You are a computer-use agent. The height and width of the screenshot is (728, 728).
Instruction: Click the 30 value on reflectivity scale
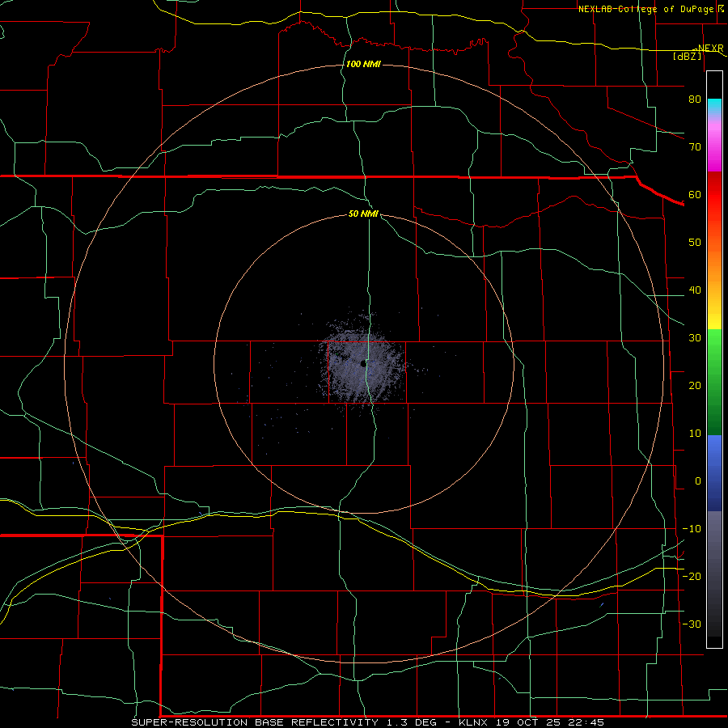695,337
